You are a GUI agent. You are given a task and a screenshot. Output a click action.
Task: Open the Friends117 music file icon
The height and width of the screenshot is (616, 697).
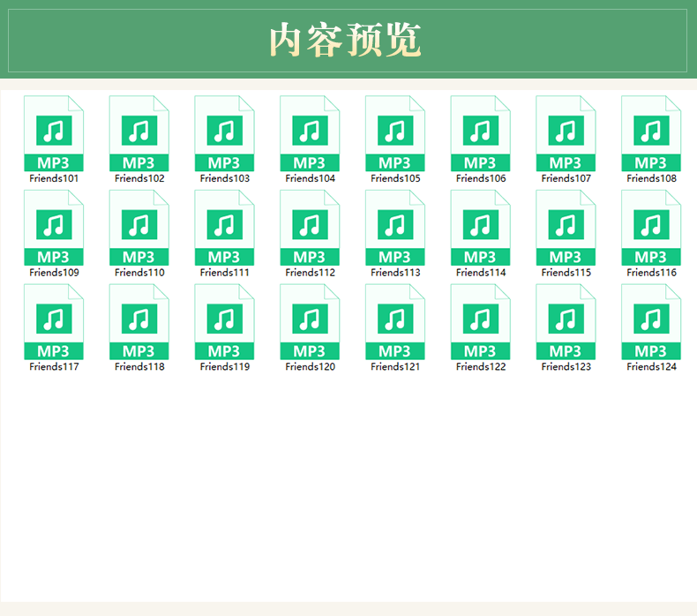(x=54, y=322)
